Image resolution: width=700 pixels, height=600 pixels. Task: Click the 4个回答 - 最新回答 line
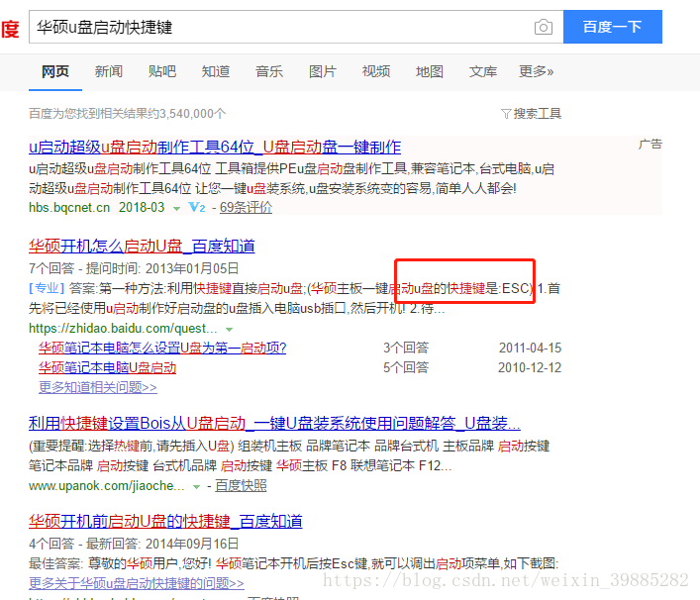pos(134,544)
